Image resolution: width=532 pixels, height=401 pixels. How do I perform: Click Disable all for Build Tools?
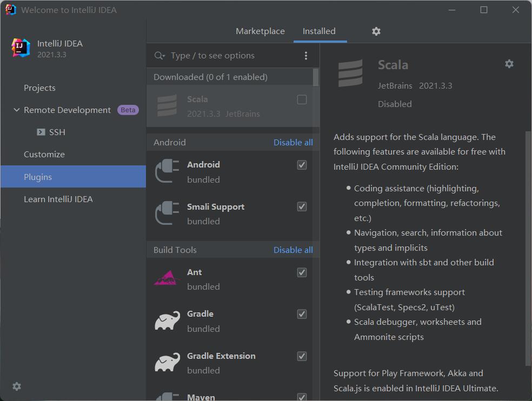tap(293, 250)
